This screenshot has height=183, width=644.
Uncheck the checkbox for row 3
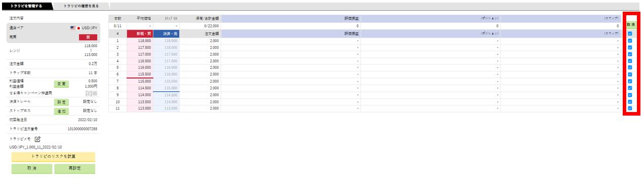point(630,54)
